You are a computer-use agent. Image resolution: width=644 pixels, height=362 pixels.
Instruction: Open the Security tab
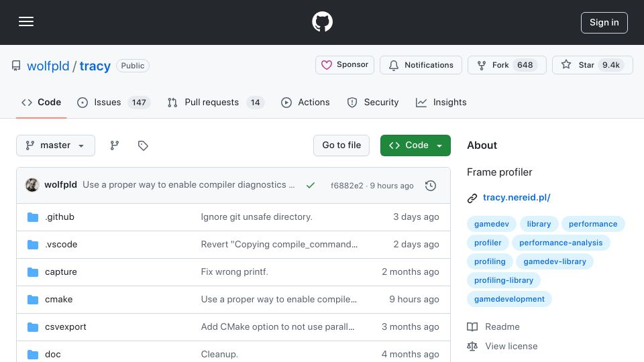[x=373, y=102]
